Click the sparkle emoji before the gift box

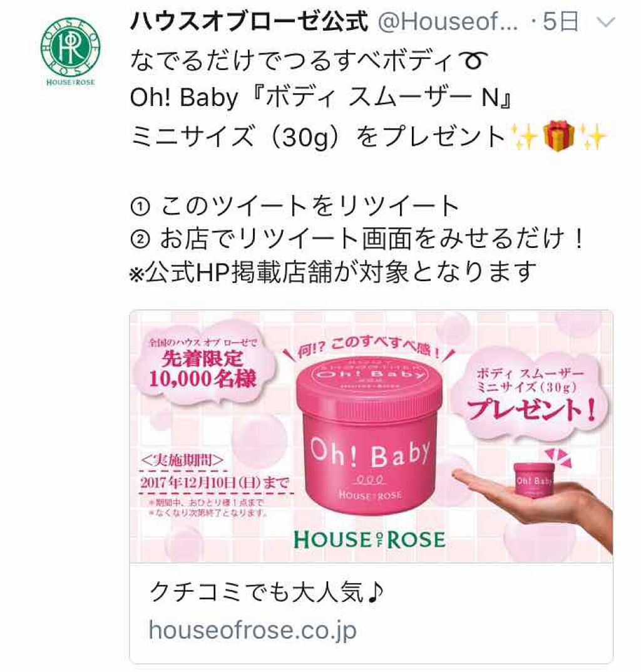[524, 137]
